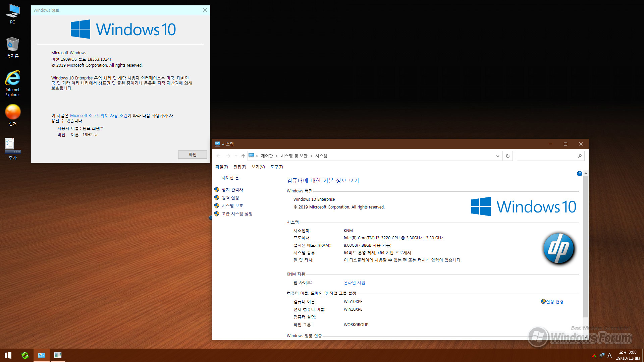
Task: Select the Windows 정보 taskbar button
Action: coord(58,355)
